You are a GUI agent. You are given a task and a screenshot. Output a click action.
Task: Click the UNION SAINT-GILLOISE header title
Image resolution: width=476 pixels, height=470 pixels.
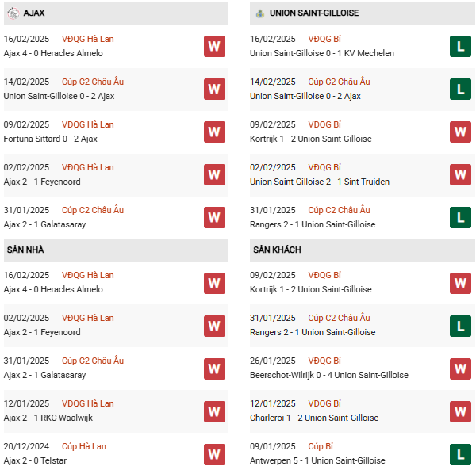click(314, 13)
